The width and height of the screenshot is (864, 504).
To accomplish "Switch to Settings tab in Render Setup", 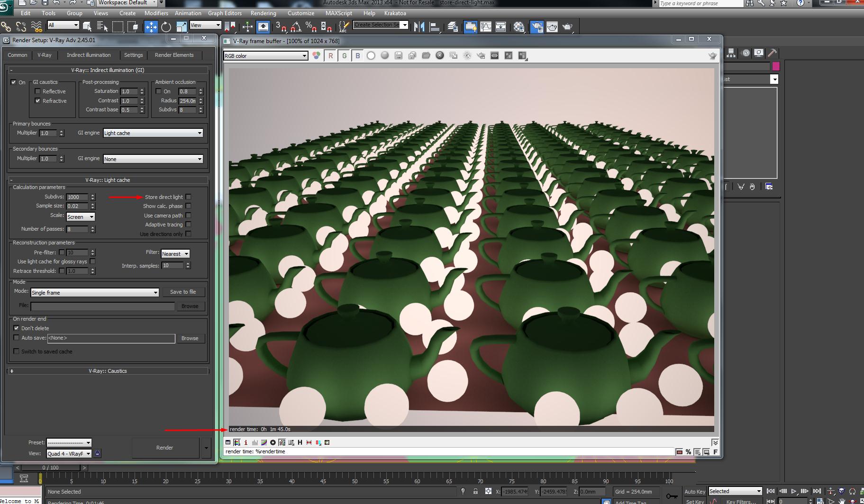I will [x=133, y=55].
